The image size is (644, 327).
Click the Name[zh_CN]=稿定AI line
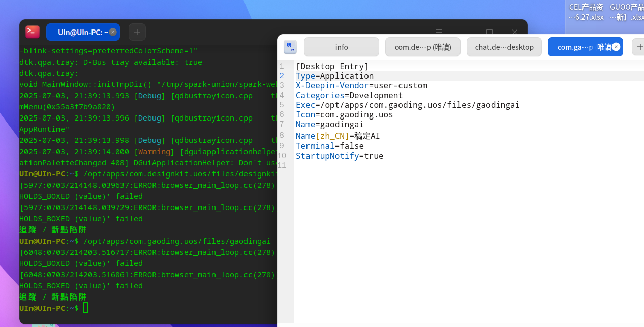pos(338,136)
